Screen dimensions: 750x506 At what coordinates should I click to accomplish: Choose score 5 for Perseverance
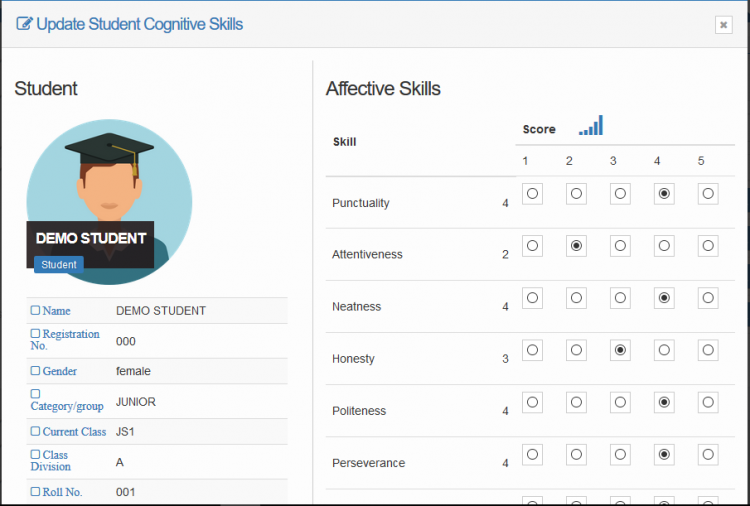pyautogui.click(x=708, y=454)
